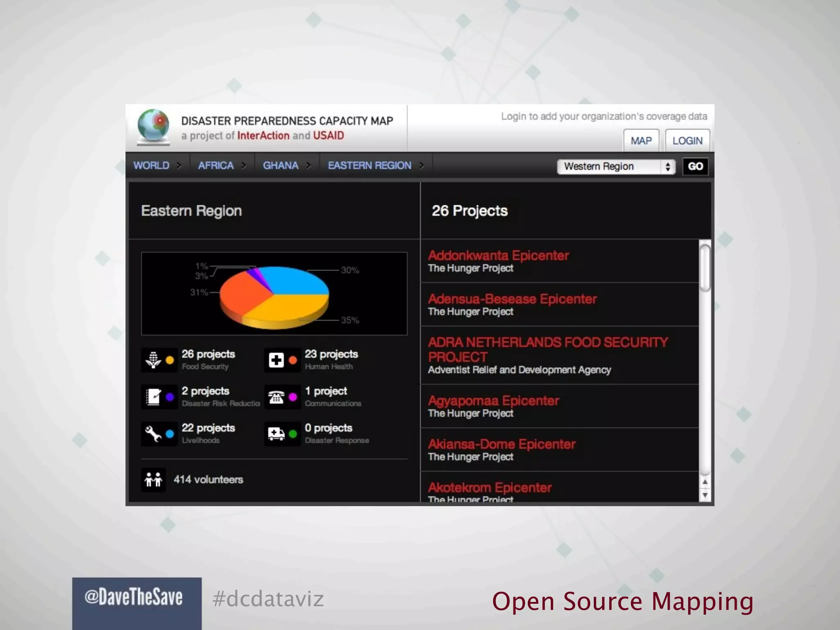Click the globe logo icon
The height and width of the screenshot is (630, 840).
point(153,126)
